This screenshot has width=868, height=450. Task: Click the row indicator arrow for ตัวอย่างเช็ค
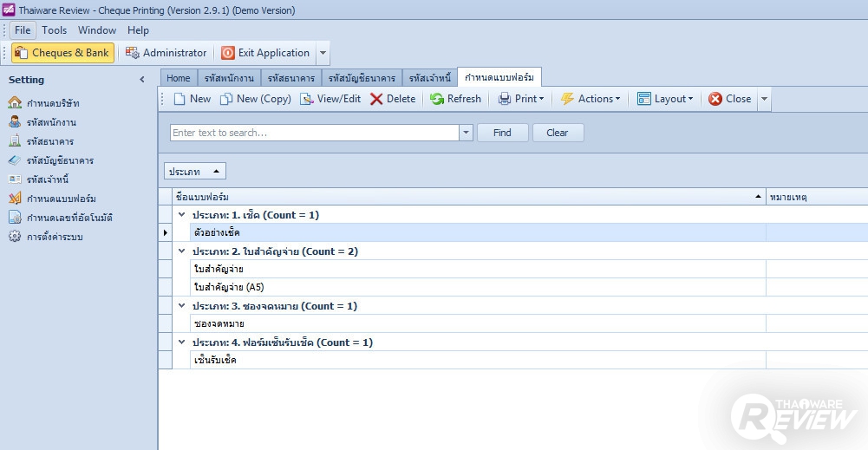pos(166,232)
